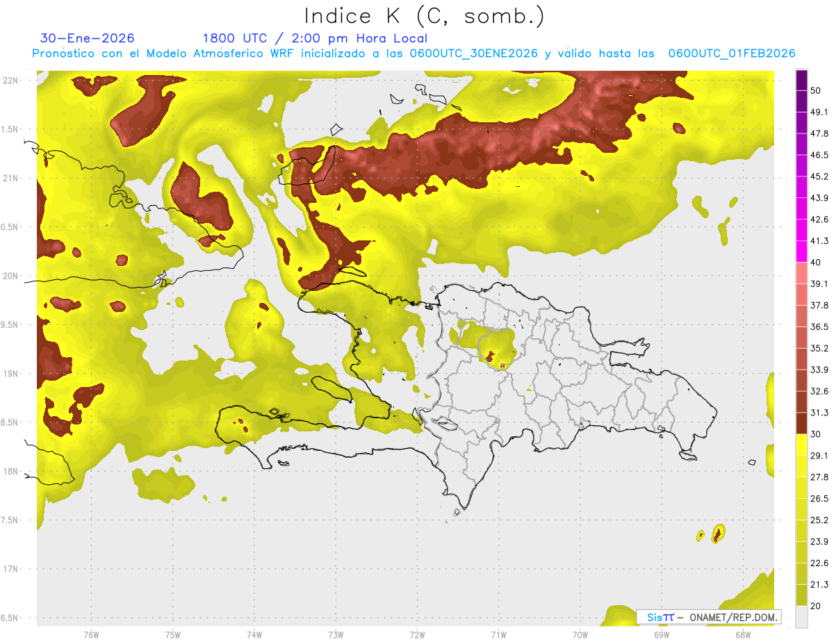Click the '0600UTC_01FEB2026' valid-until timestamp

pyautogui.click(x=732, y=53)
